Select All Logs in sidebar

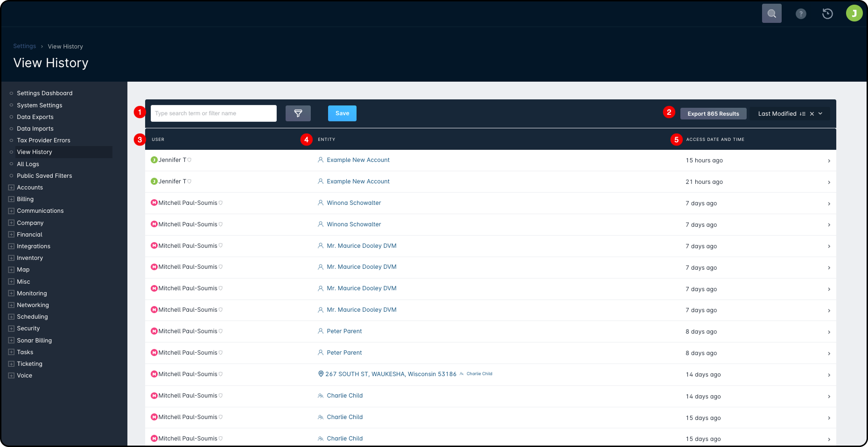pos(28,164)
